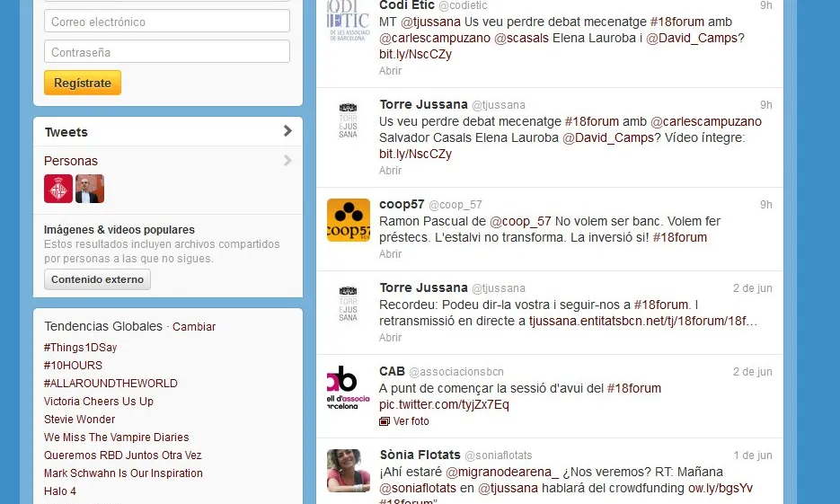Expand the Tweets section chevron
The height and width of the screenshot is (504, 840).
(x=287, y=131)
